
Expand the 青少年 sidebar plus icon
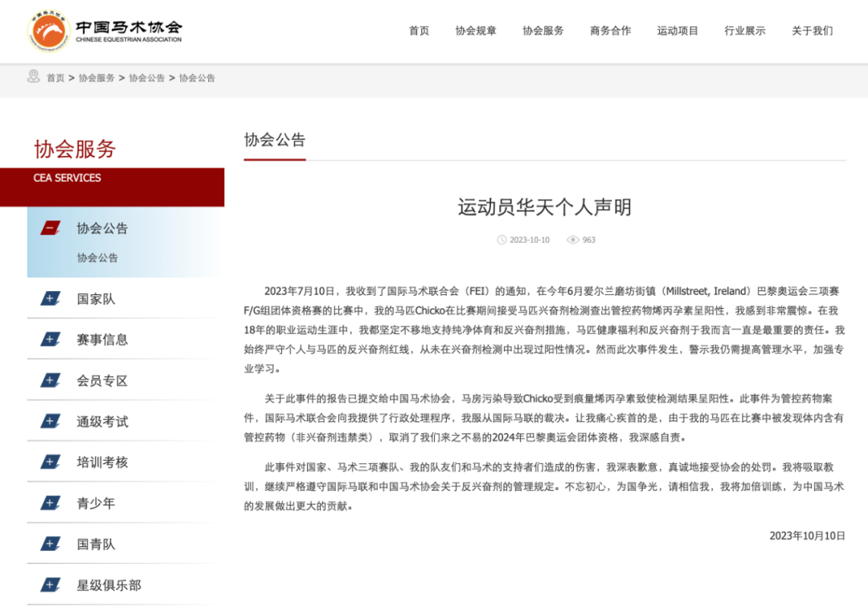click(51, 503)
